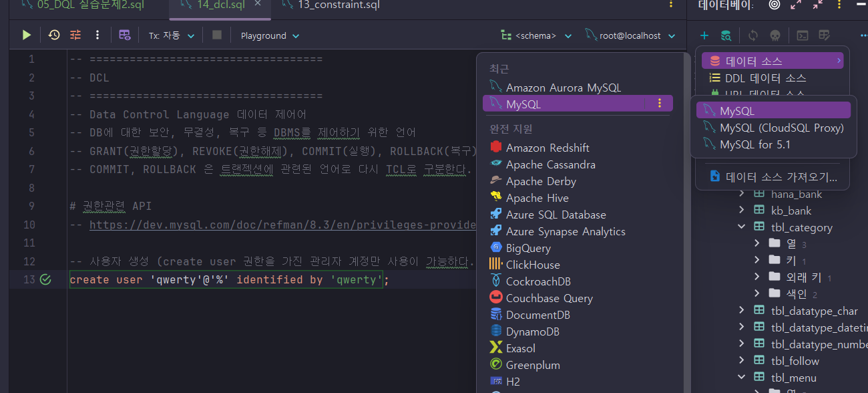The height and width of the screenshot is (393, 868).
Task: Choose Apache Cassandra from the list
Action: tap(578, 164)
